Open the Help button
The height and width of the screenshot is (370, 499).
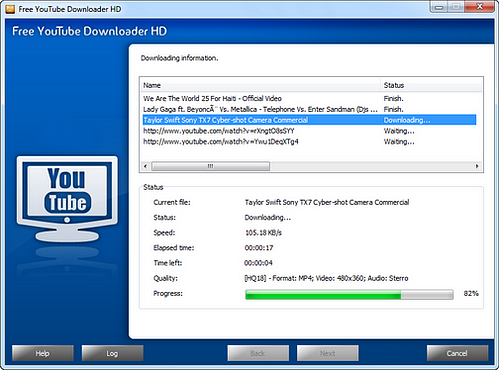43,353
